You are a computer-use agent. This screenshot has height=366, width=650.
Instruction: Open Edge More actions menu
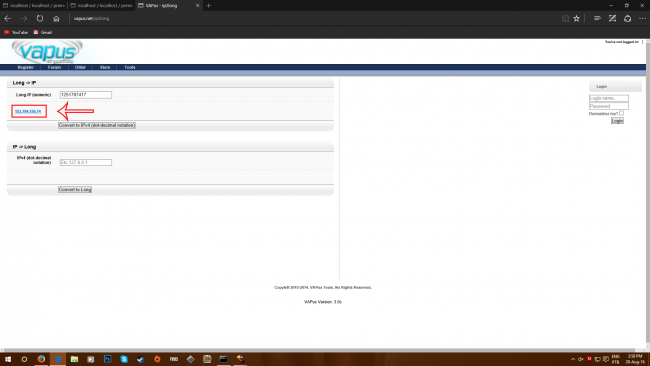point(642,18)
